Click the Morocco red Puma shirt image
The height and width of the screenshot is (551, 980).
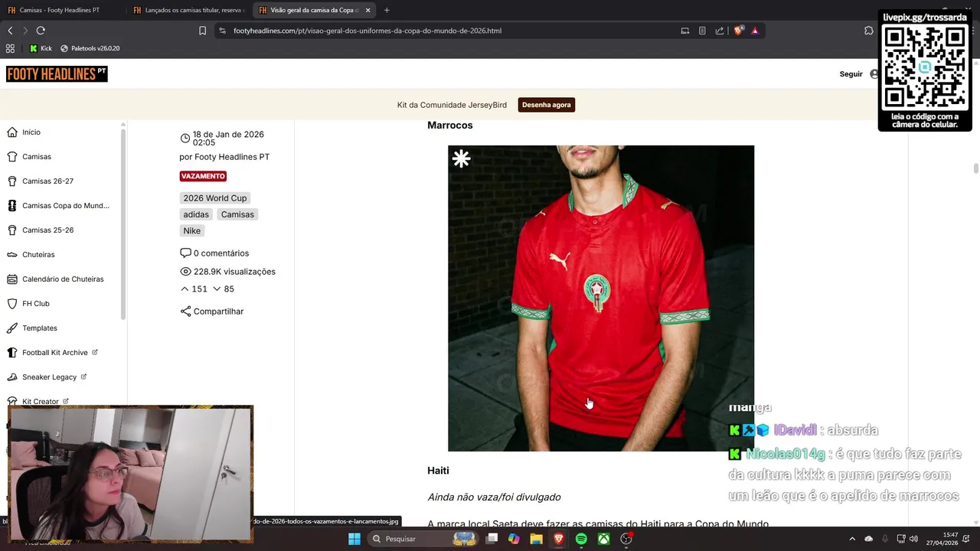[x=601, y=298]
